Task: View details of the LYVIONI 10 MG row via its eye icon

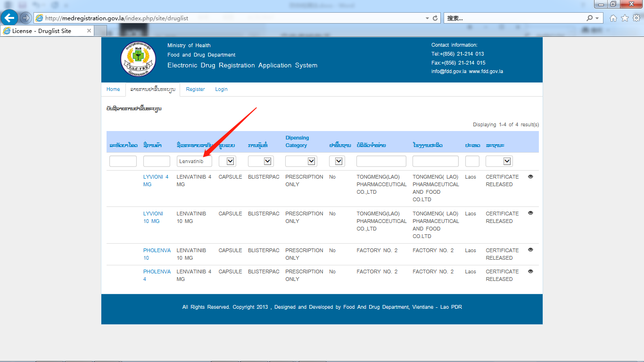Action: [x=530, y=213]
